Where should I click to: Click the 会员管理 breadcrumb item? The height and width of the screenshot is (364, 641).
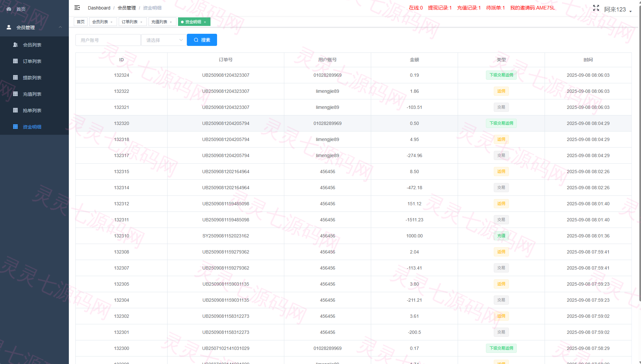pos(127,8)
